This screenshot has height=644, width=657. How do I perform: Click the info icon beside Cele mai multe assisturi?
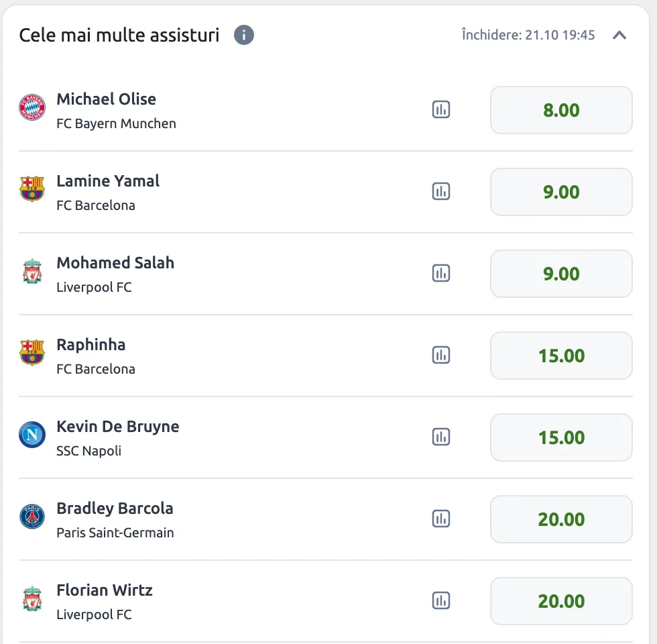[x=244, y=35]
